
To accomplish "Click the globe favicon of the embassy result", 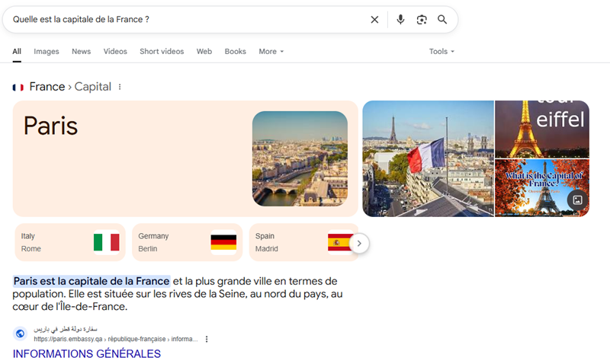I will tap(21, 334).
